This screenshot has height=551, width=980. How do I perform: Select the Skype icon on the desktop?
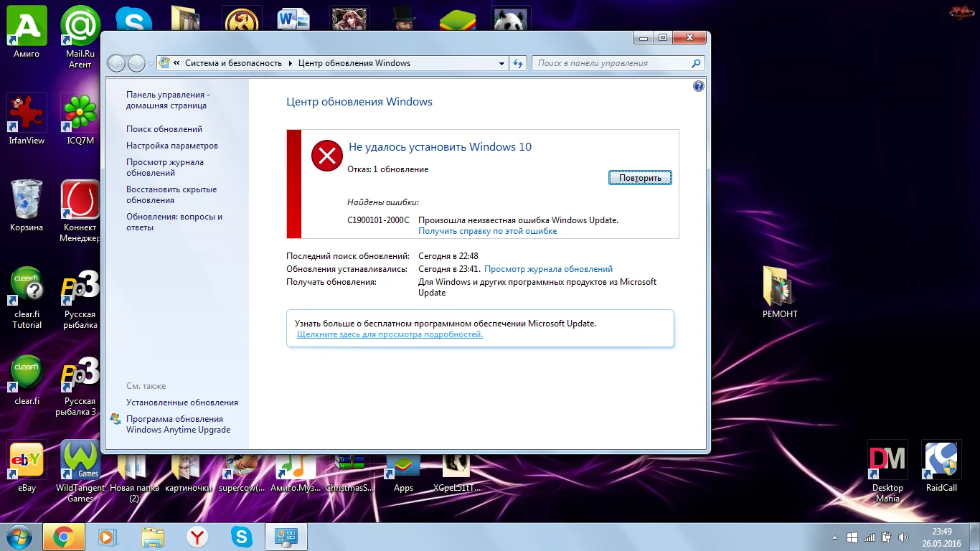[134, 19]
